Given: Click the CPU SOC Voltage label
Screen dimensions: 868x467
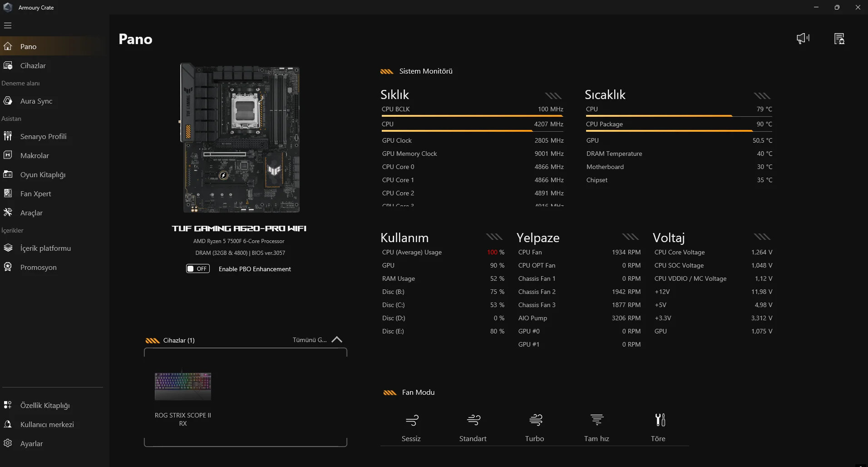Looking at the screenshot, I should tap(679, 265).
